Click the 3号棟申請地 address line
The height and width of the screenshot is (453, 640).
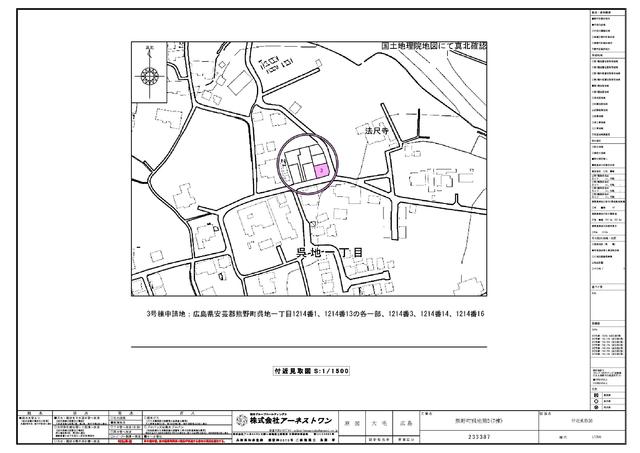click(x=315, y=314)
